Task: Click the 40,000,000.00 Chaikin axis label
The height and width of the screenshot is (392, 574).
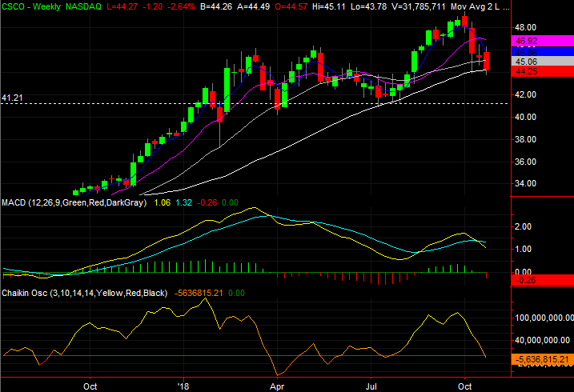Action: click(542, 340)
